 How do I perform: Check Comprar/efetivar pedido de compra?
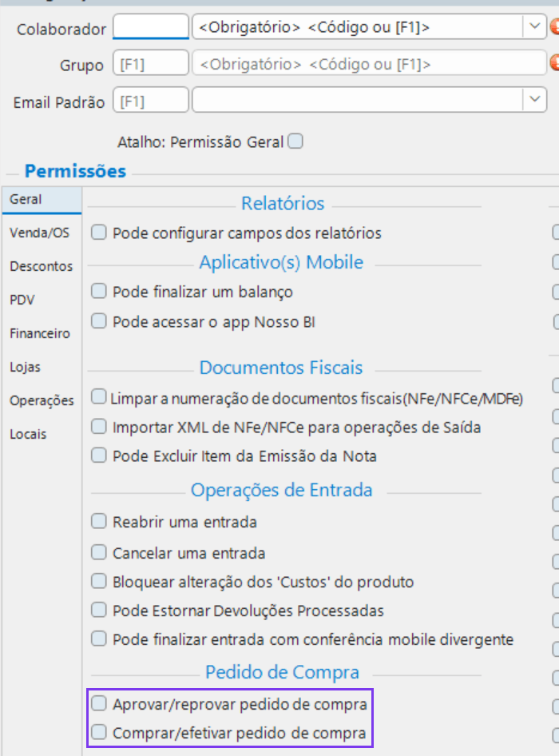click(x=99, y=732)
